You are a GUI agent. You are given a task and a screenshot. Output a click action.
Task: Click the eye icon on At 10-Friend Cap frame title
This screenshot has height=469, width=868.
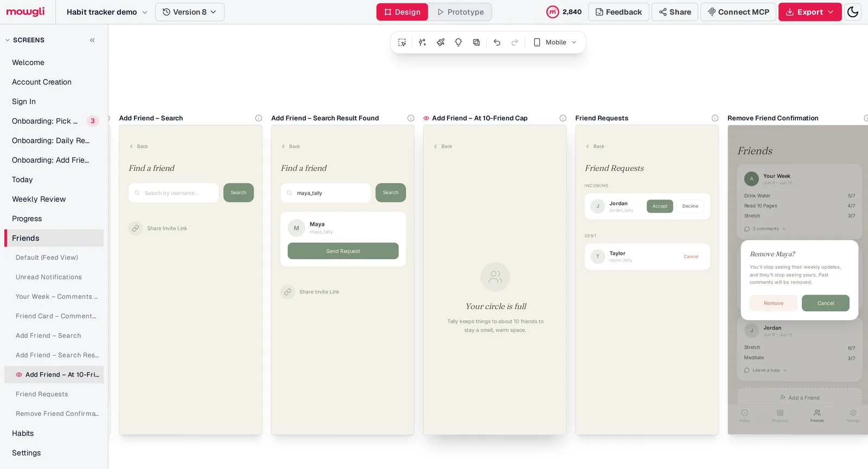click(426, 118)
